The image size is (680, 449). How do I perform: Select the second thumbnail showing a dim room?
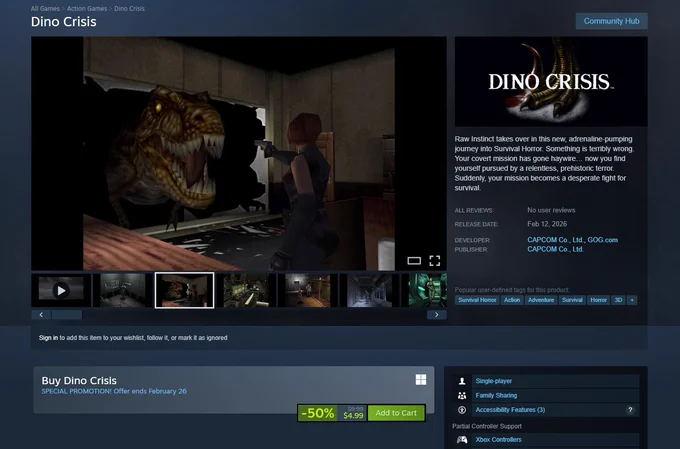click(x=123, y=290)
